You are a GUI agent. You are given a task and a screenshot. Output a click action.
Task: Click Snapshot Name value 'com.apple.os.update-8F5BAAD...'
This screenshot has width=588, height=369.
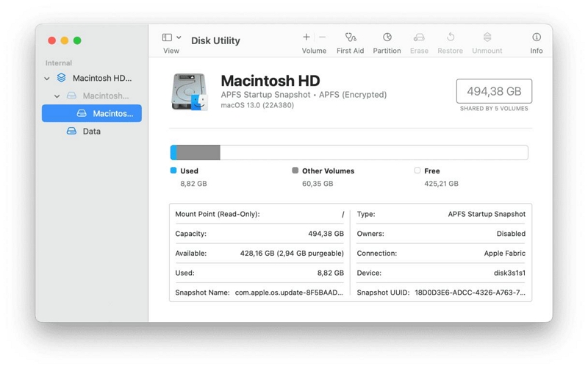(x=289, y=293)
